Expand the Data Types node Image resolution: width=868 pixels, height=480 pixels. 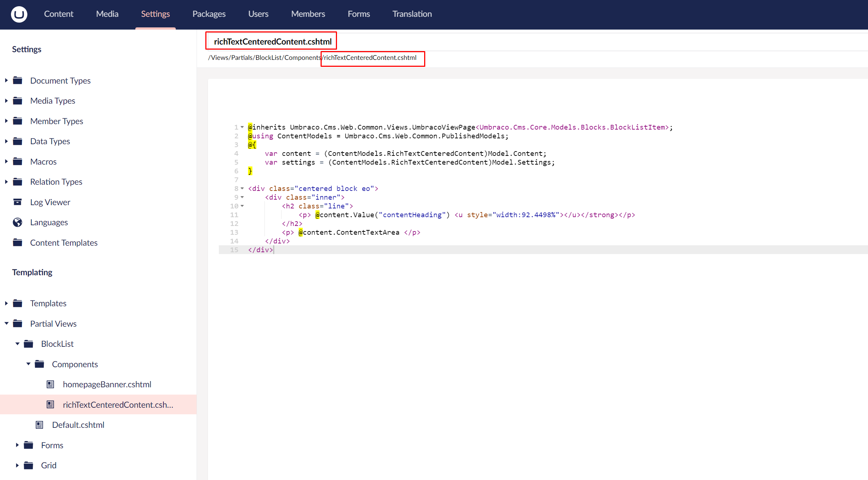[6, 141]
